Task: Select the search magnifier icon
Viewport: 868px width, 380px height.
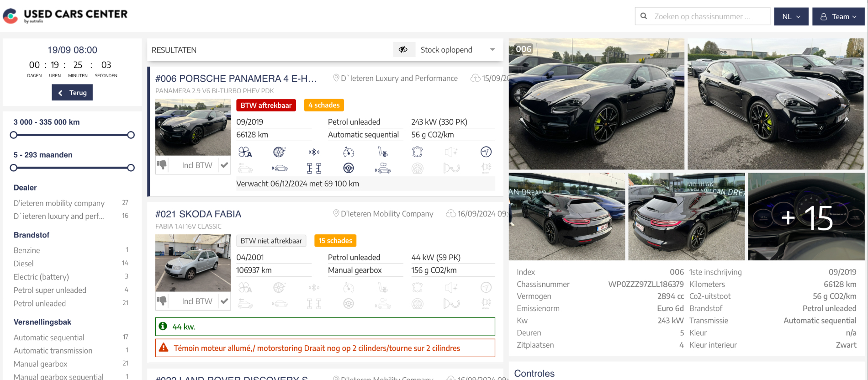Action: pos(644,16)
